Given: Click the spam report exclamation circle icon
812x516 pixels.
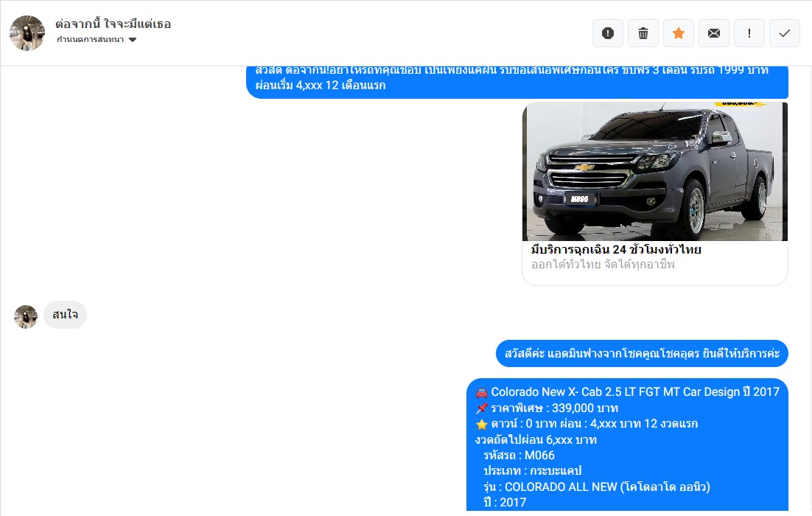Looking at the screenshot, I should (608, 33).
